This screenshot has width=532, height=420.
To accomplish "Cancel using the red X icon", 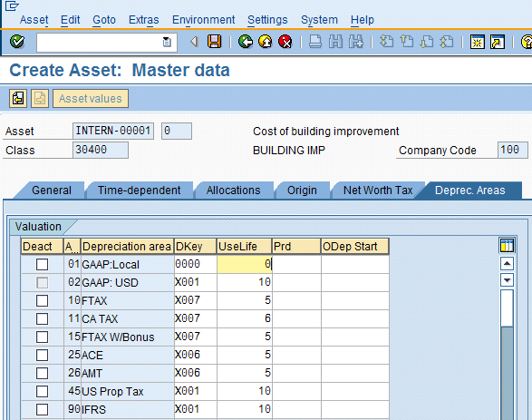I will pyautogui.click(x=285, y=42).
